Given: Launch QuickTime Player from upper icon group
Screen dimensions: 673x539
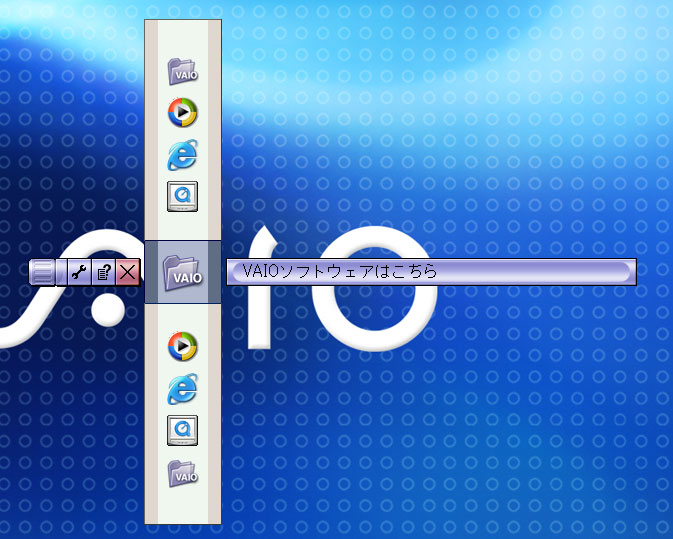Looking at the screenshot, I should 182,195.
